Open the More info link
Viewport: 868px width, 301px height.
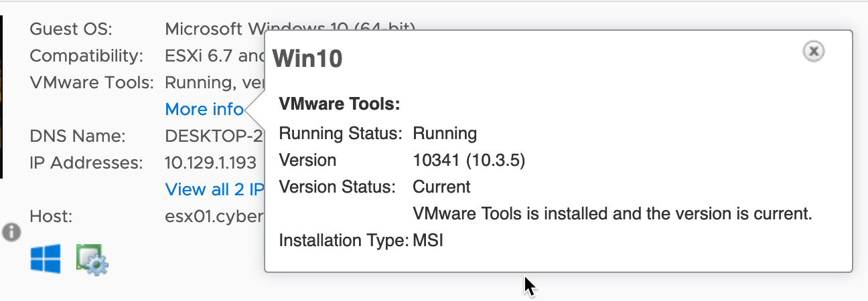pyautogui.click(x=204, y=109)
